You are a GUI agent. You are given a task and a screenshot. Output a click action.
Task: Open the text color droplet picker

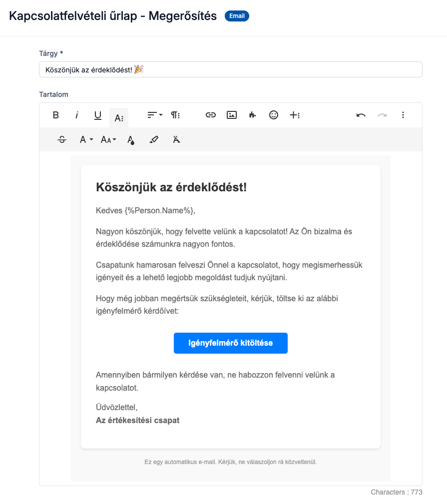tap(131, 140)
